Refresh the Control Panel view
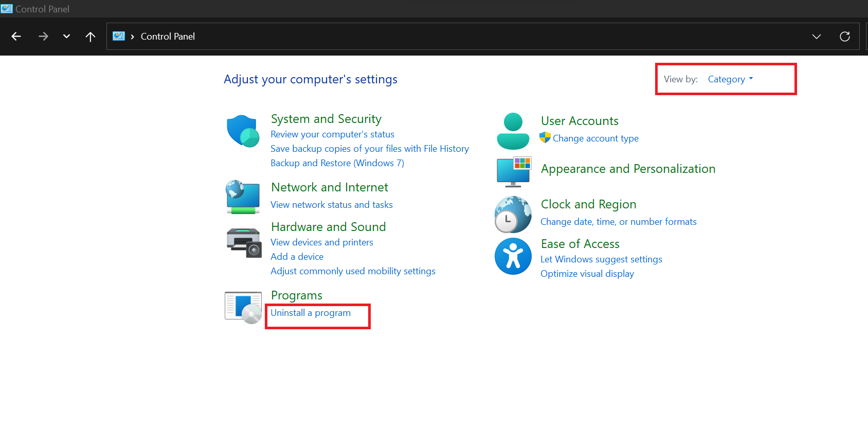This screenshot has height=426, width=868. (x=845, y=37)
